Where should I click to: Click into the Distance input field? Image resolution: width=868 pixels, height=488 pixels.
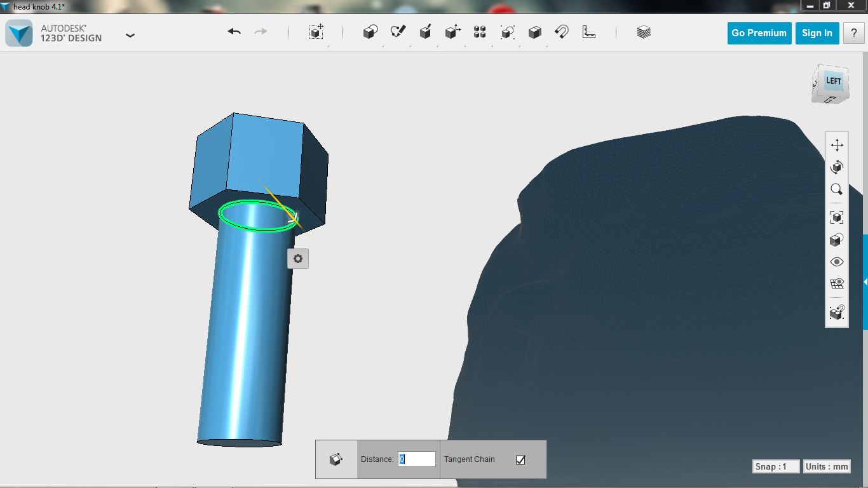(417, 459)
